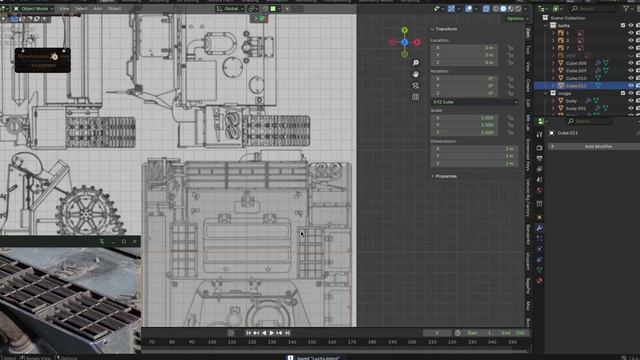The height and width of the screenshot is (360, 640).
Task: Click the camera view icon
Action: click(416, 86)
